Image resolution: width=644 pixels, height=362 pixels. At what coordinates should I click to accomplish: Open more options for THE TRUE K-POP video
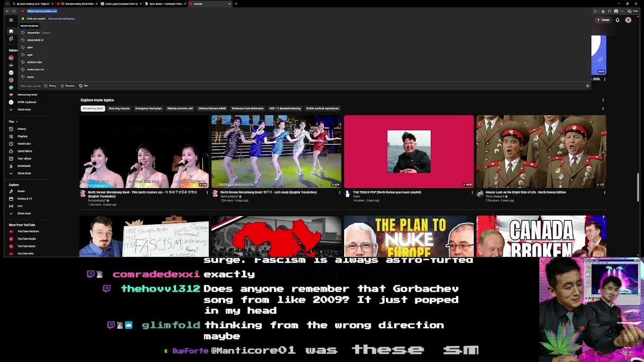[x=472, y=193]
